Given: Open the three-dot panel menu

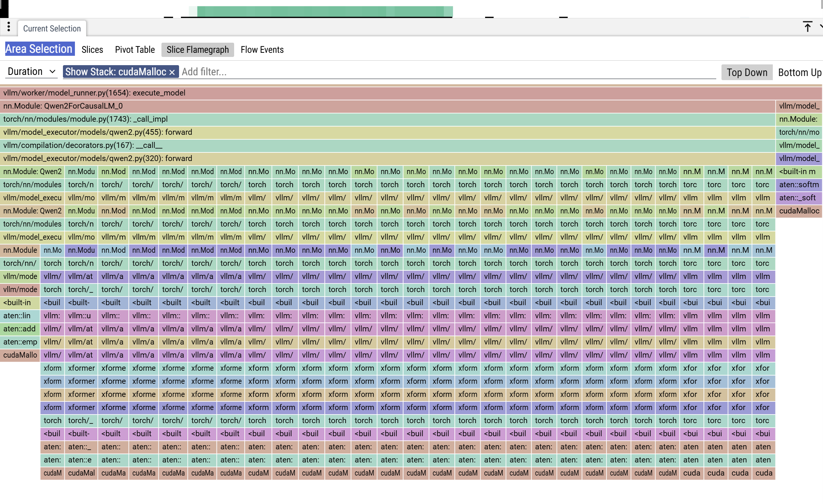Looking at the screenshot, I should [x=9, y=27].
